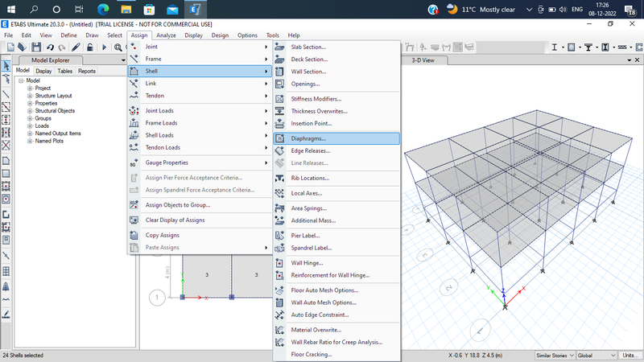The width and height of the screenshot is (644, 362).
Task: Expand the Structural Objects node
Action: 30,111
